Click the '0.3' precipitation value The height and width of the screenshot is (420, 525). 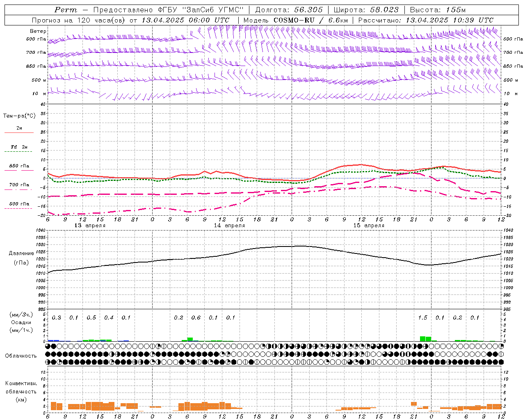pyautogui.click(x=57, y=318)
